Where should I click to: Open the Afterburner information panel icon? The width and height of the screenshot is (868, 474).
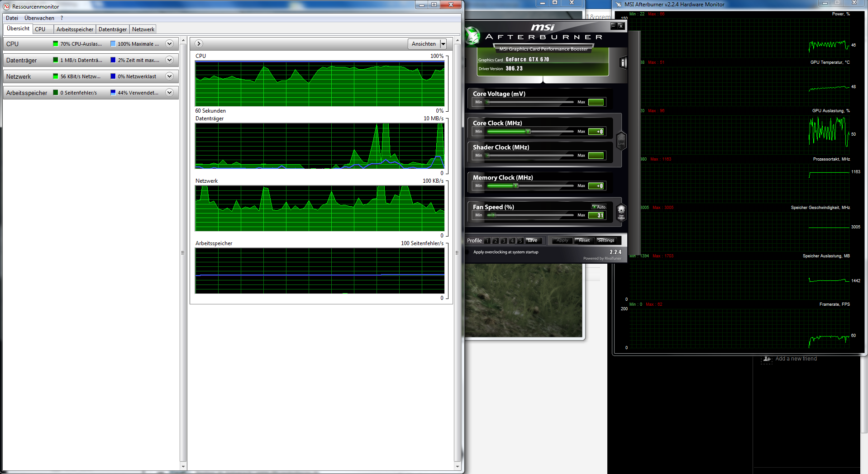click(x=623, y=62)
